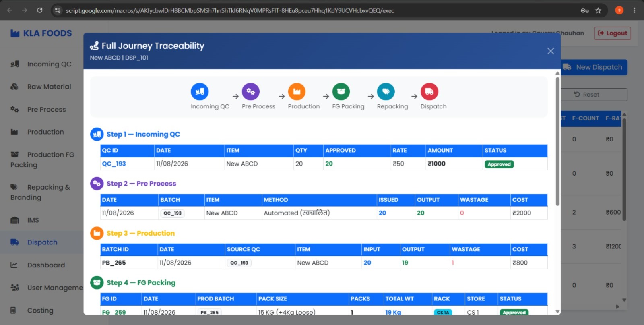Click the Dispatch sidebar truck icon

point(14,242)
